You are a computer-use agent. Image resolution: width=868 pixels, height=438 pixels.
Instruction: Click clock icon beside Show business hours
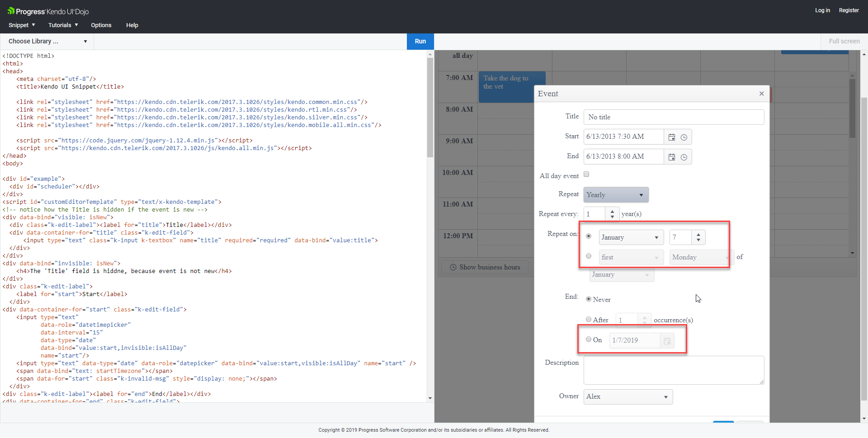453,267
